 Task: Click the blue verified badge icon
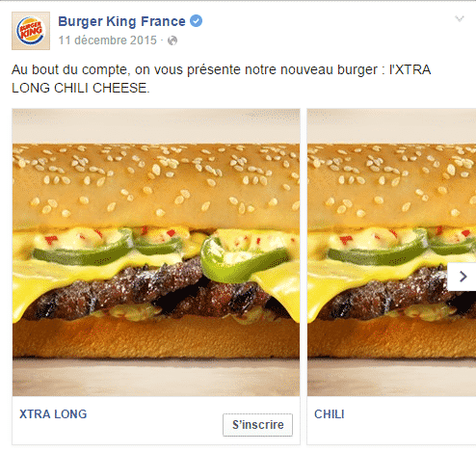[x=196, y=21]
